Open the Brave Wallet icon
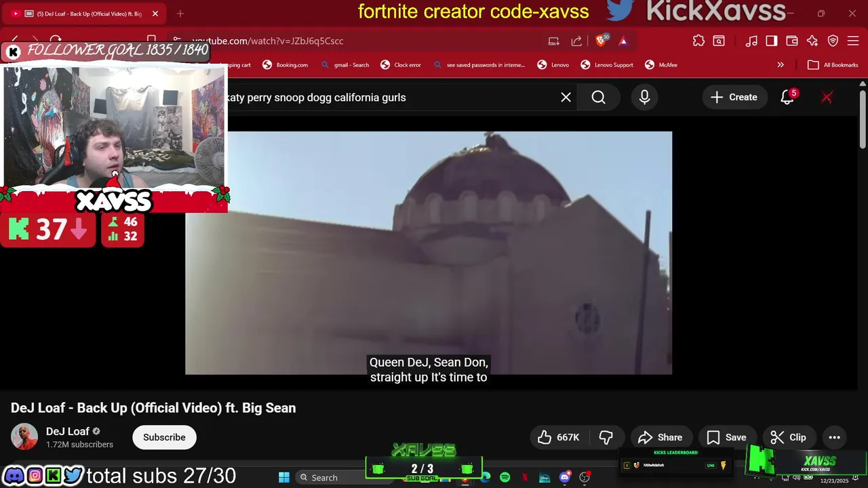Screen dimensions: 868x488 click(x=792, y=41)
